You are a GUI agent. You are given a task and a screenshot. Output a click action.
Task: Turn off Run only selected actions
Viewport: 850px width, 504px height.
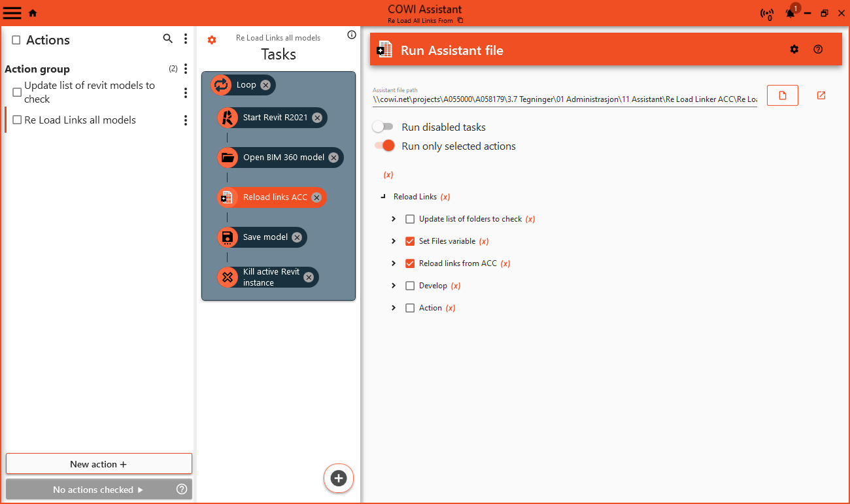[384, 146]
